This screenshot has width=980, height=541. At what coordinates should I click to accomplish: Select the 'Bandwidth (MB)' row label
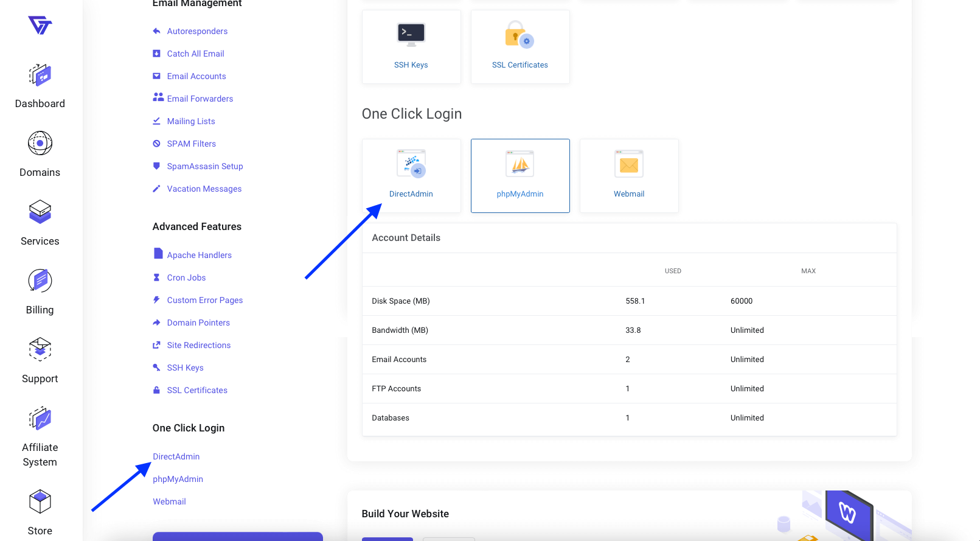pyautogui.click(x=400, y=330)
